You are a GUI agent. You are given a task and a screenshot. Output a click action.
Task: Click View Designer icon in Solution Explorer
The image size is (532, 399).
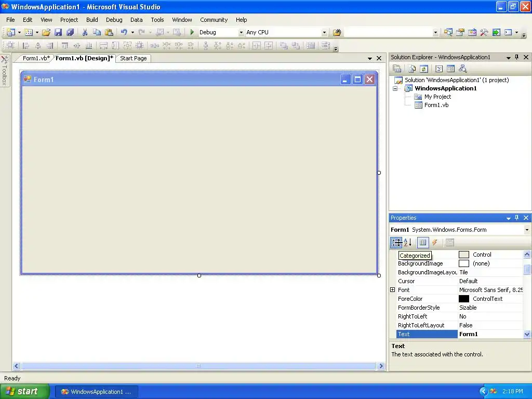click(450, 69)
